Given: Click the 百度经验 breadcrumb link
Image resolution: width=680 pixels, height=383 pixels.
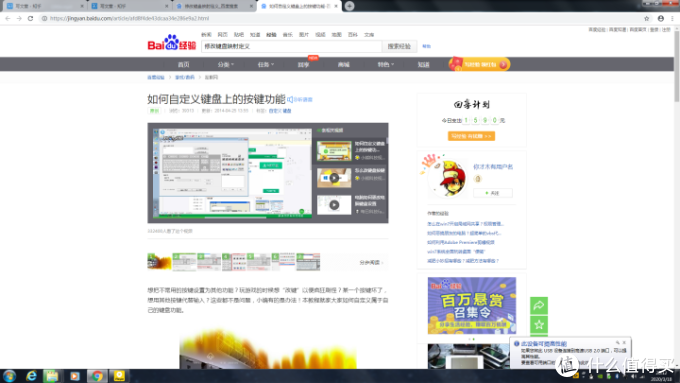Looking at the screenshot, I should click(156, 77).
